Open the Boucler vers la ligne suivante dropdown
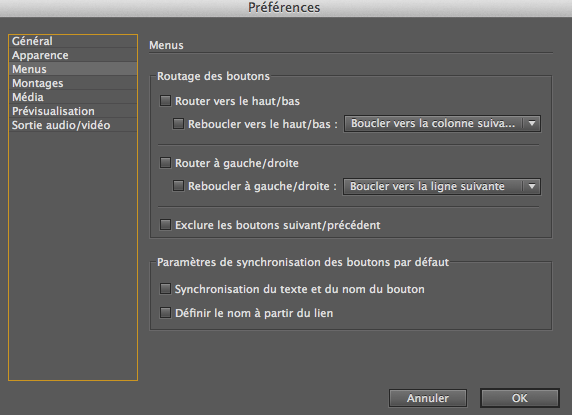This screenshot has width=572, height=415. pos(441,186)
